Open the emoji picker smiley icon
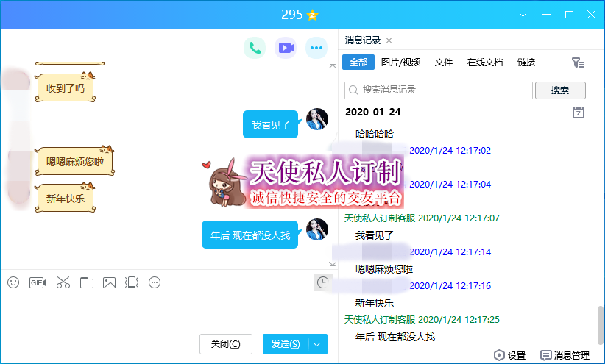 [x=13, y=282]
